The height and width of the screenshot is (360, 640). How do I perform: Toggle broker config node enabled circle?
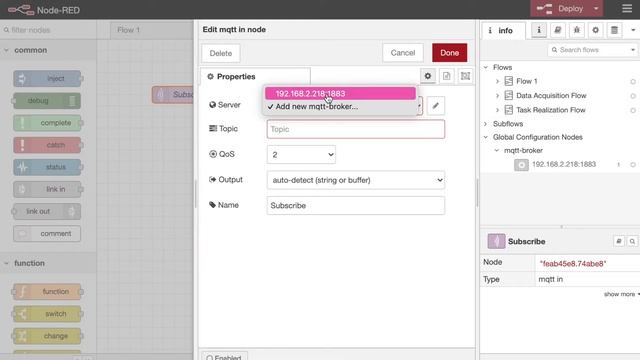(633, 164)
